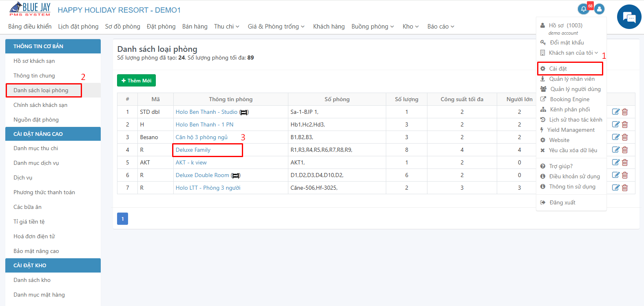Click the sign-out icon next to Đăng xuất
Image resolution: width=644 pixels, height=306 pixels.
pos(543,202)
